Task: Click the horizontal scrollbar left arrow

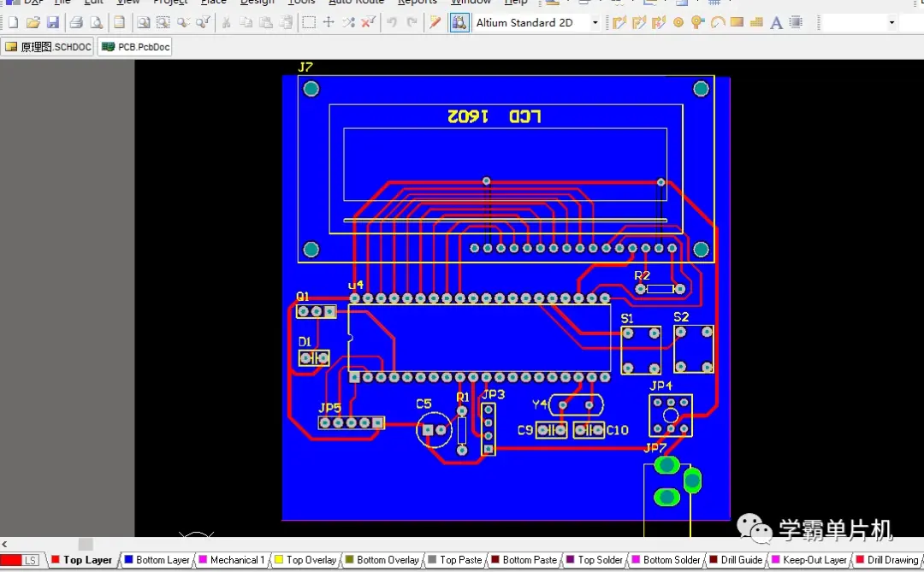Action: coord(4,545)
